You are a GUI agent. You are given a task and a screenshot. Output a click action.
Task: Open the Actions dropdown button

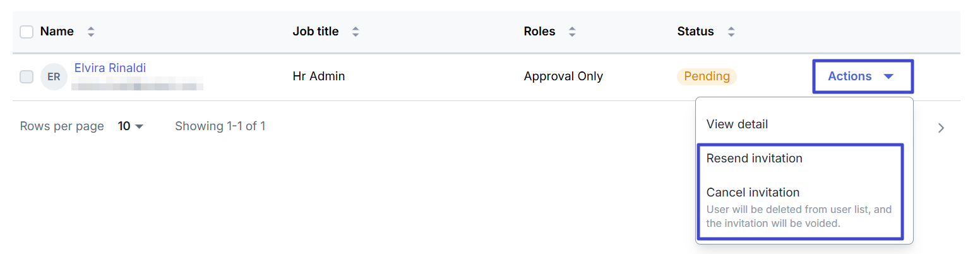(x=862, y=76)
